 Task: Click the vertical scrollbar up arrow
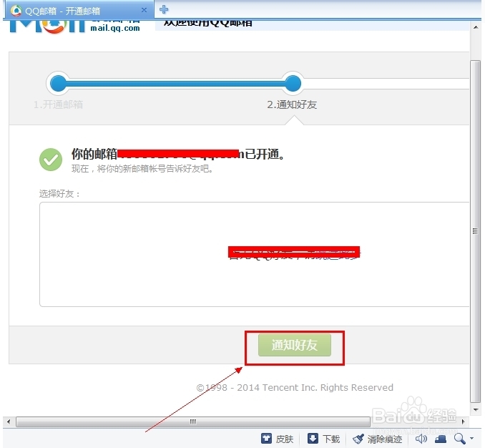(476, 27)
